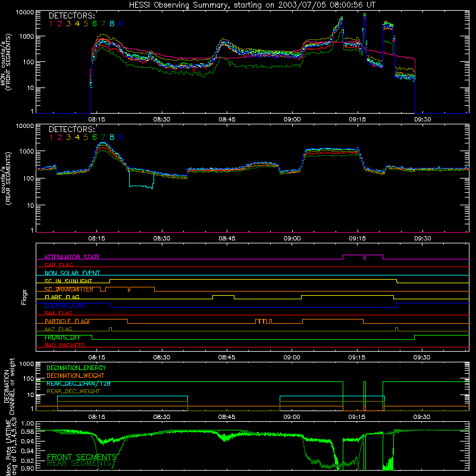Click the 10000 tick on front segments axis
Viewport: 476px width, 476px height.
[24, 12]
